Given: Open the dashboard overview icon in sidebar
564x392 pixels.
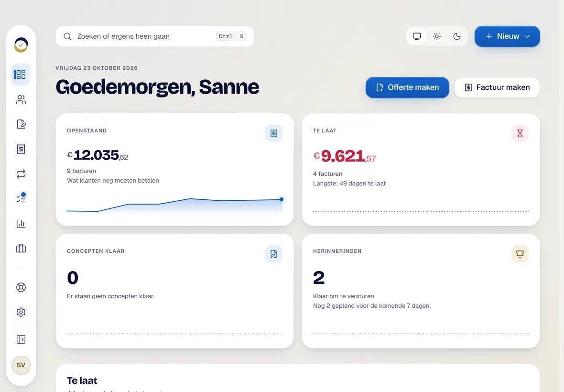Looking at the screenshot, I should (x=21, y=75).
